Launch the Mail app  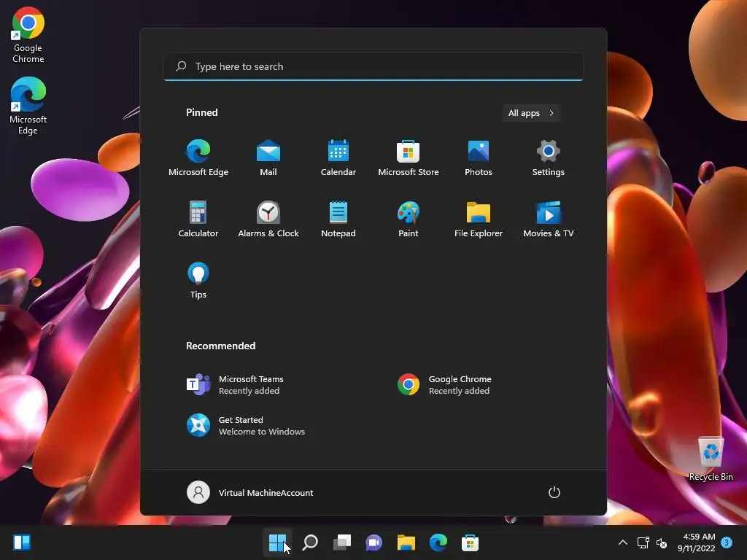[x=268, y=158]
